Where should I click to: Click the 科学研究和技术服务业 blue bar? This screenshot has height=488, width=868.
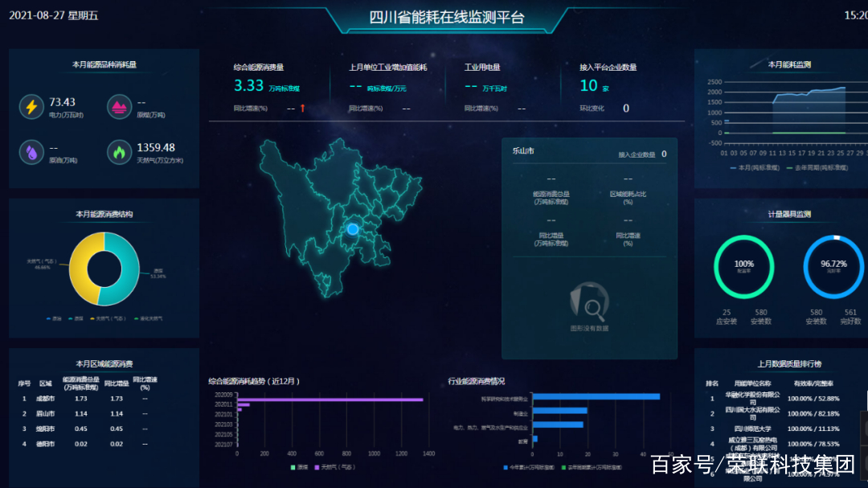pos(596,396)
